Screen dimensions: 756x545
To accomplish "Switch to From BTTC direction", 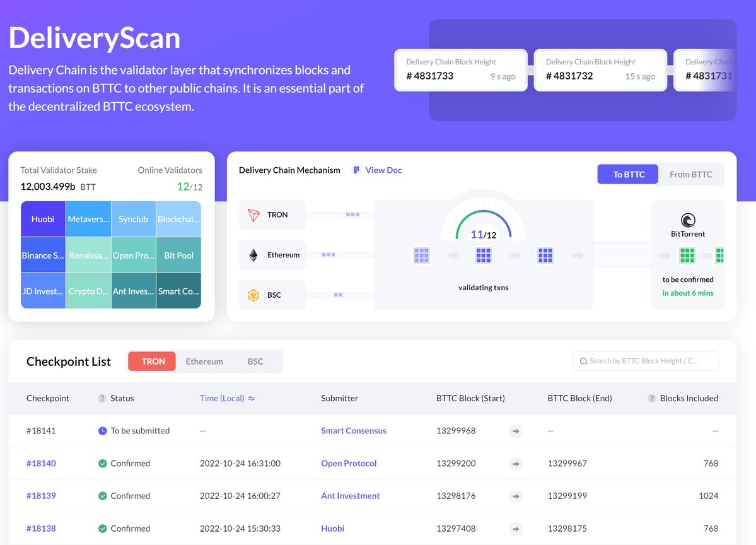I will pyautogui.click(x=690, y=175).
